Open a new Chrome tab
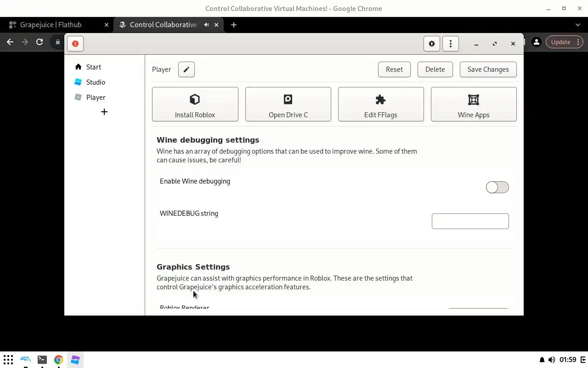This screenshot has height=368, width=588. click(234, 25)
